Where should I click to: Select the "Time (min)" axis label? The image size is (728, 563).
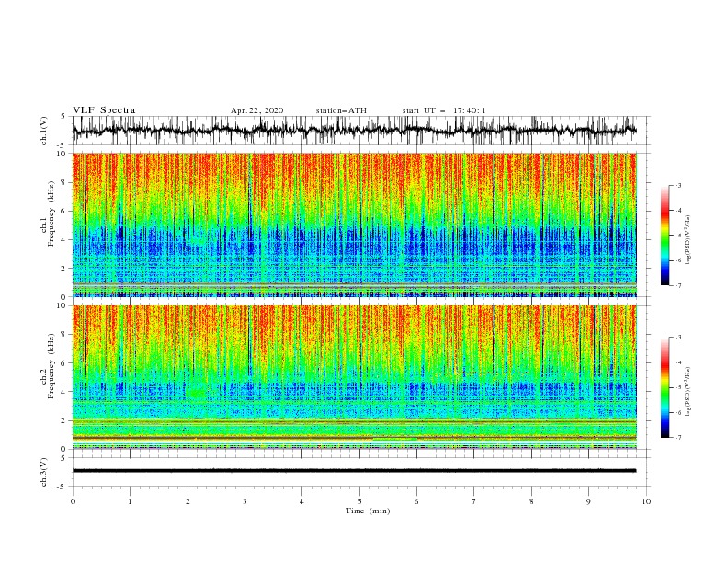click(368, 511)
